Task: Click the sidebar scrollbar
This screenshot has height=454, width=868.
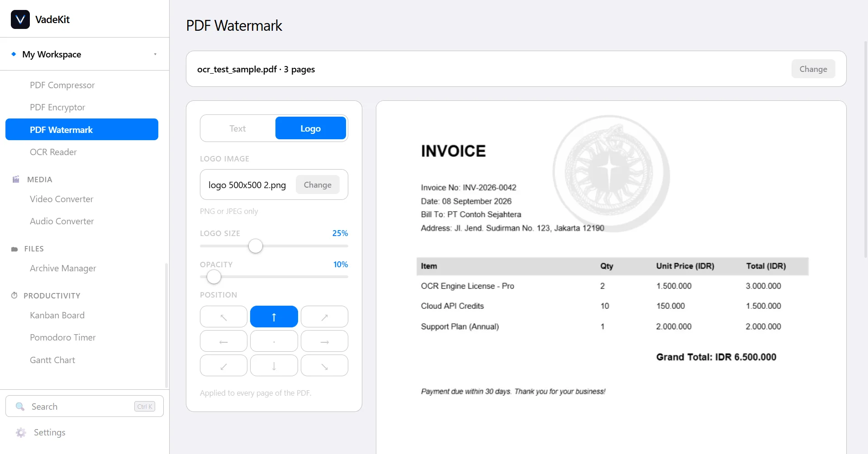Action: point(166,326)
